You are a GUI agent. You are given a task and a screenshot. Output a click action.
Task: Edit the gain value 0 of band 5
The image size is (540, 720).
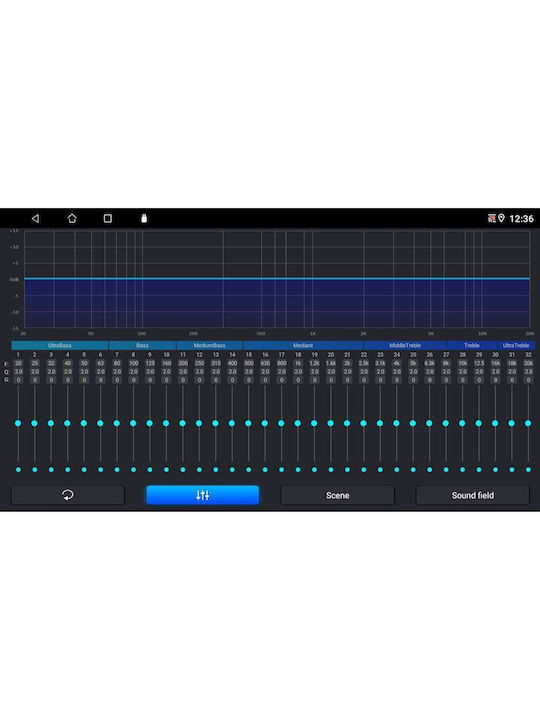click(84, 380)
